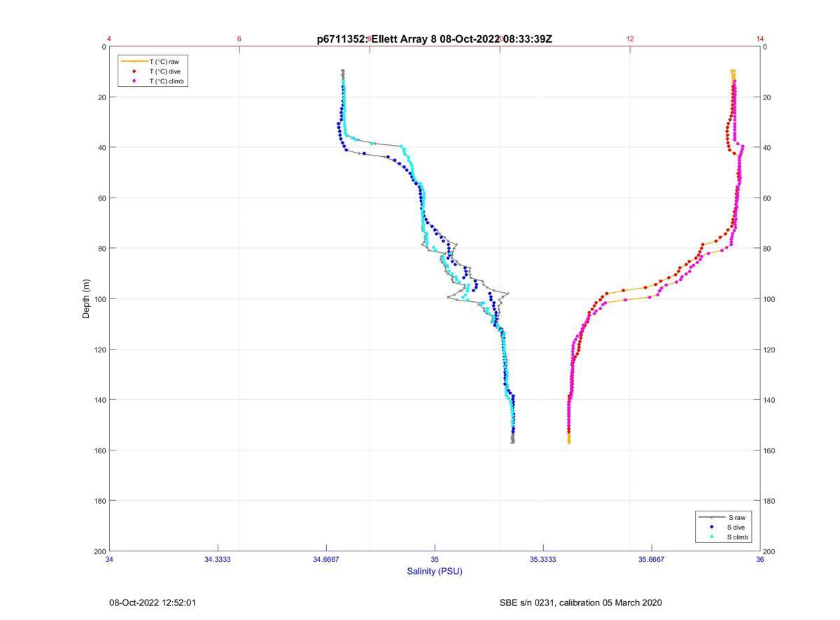Image resolution: width=840 pixels, height=620 pixels.
Task: Click the gray line sample for S raw
Action: click(711, 517)
